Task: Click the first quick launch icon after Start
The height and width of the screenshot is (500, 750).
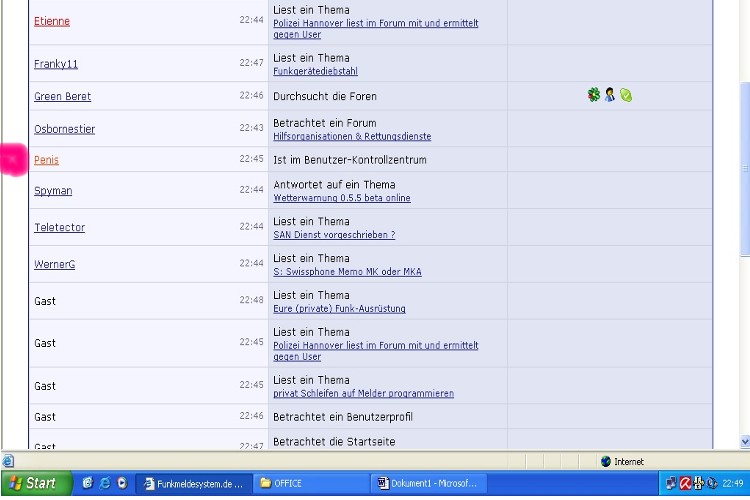Action: point(88,483)
